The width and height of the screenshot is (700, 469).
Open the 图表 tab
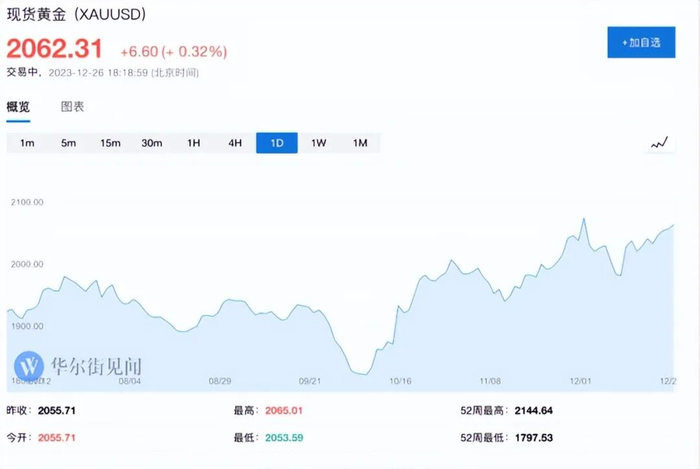(x=73, y=107)
